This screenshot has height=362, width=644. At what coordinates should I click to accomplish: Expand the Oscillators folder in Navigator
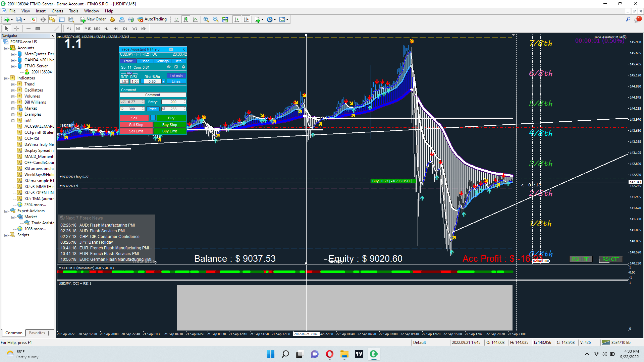(13, 90)
